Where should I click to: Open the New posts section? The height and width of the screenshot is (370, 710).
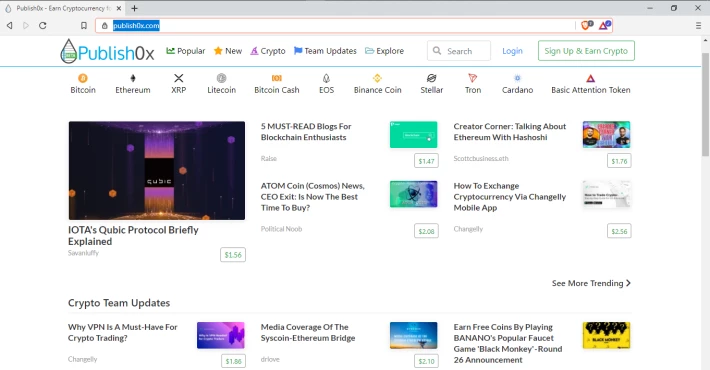click(x=228, y=51)
